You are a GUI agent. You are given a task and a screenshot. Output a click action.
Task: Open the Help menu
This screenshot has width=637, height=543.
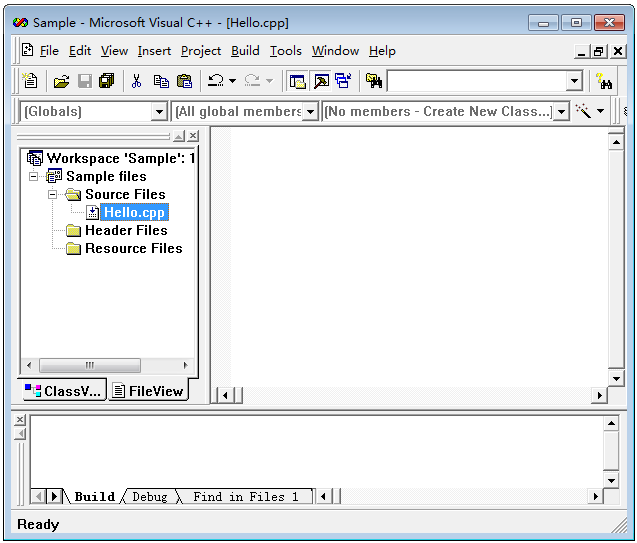tap(382, 51)
